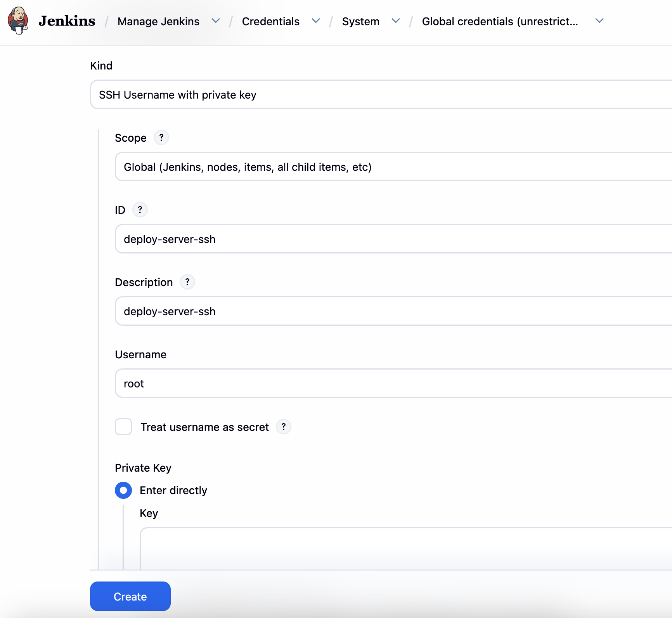Focus the Username input containing root
The image size is (672, 618).
click(392, 384)
